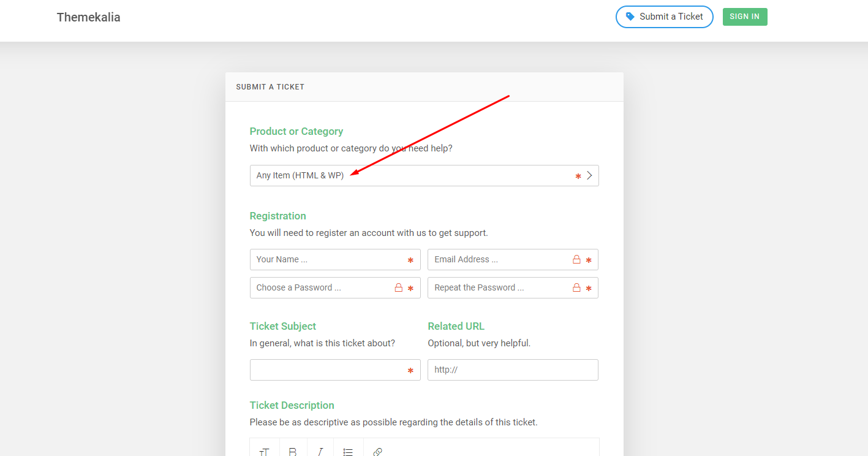Click text 'With which product or category do you need help?'
The width and height of the screenshot is (868, 456).
click(351, 148)
